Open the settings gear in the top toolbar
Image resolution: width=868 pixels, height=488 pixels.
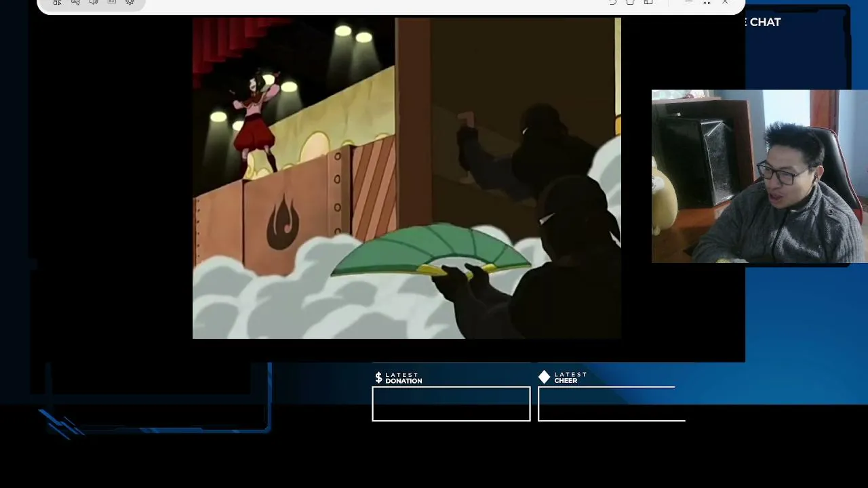(x=130, y=2)
